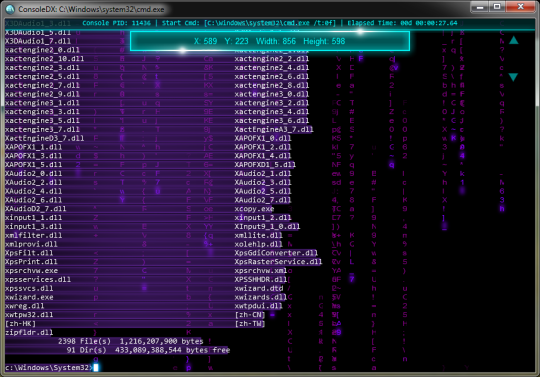Screen dimensions: 540x377
Task: Click file name XPSSHHDR.dll
Action: point(261,280)
